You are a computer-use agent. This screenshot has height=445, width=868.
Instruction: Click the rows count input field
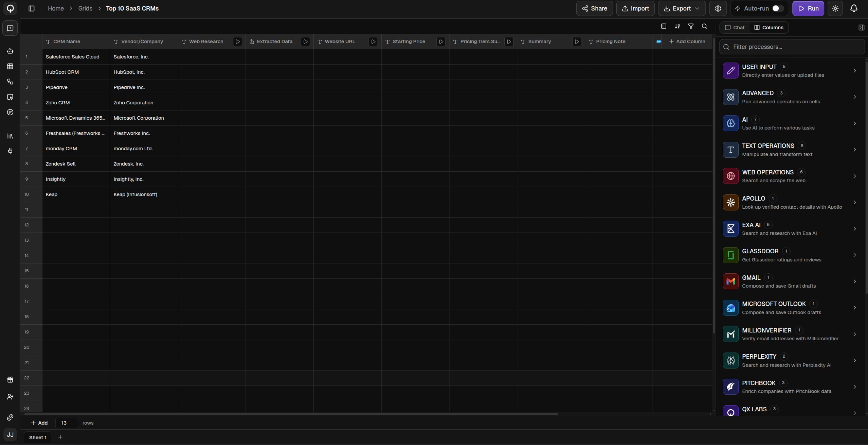pos(67,423)
